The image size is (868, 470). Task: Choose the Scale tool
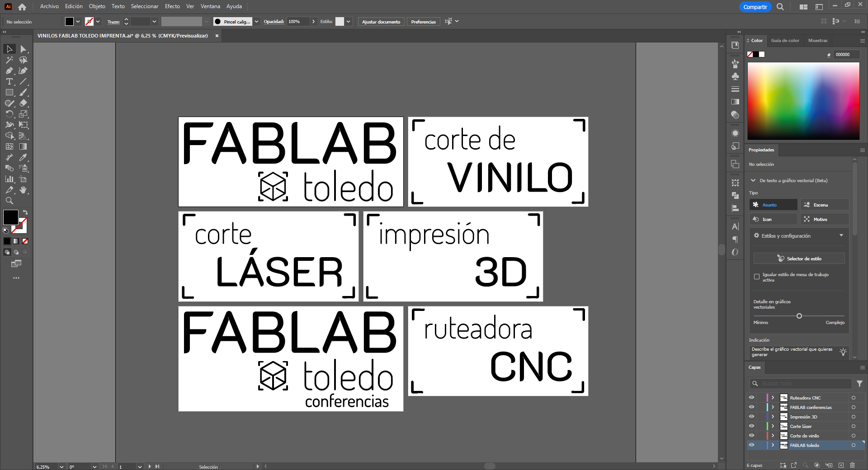[24, 114]
